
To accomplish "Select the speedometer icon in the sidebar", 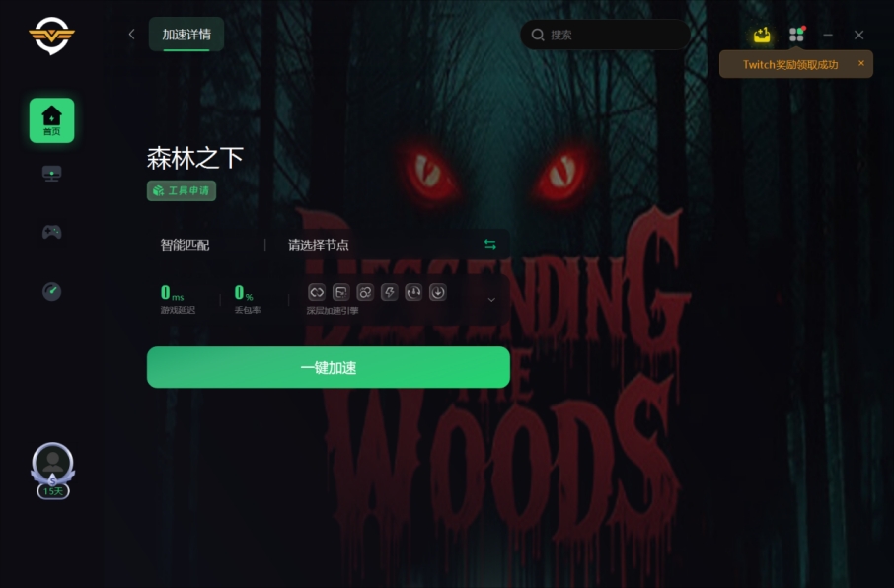I will [51, 291].
